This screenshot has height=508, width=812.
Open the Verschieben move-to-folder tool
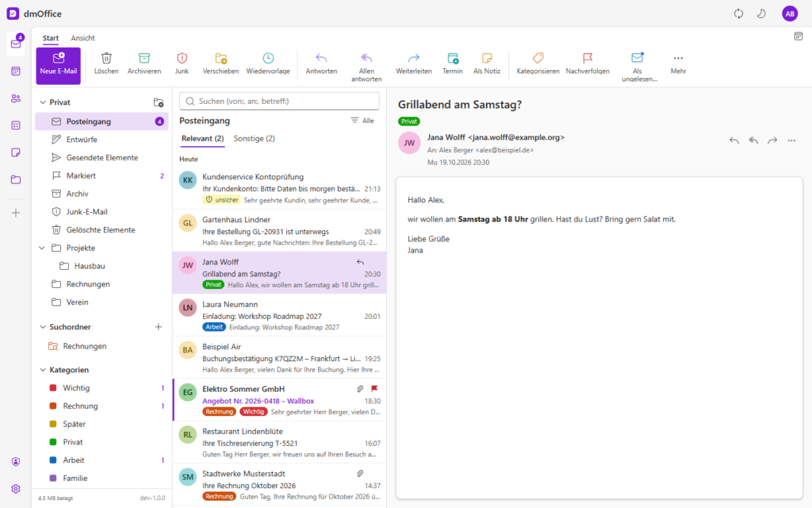point(220,64)
